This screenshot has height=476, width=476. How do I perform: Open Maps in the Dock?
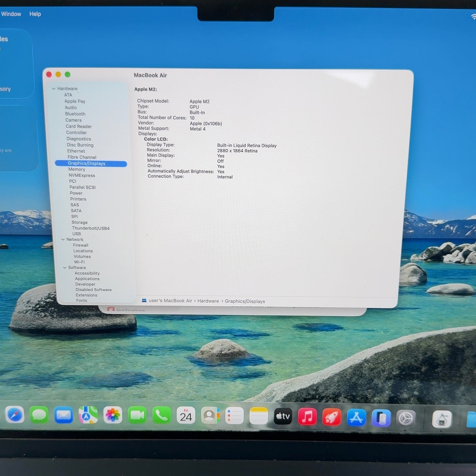[x=88, y=415]
